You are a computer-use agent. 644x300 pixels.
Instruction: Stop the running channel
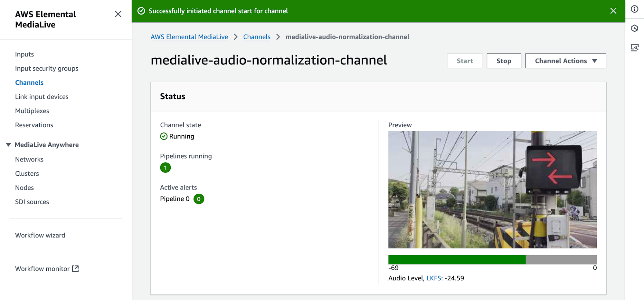point(504,61)
